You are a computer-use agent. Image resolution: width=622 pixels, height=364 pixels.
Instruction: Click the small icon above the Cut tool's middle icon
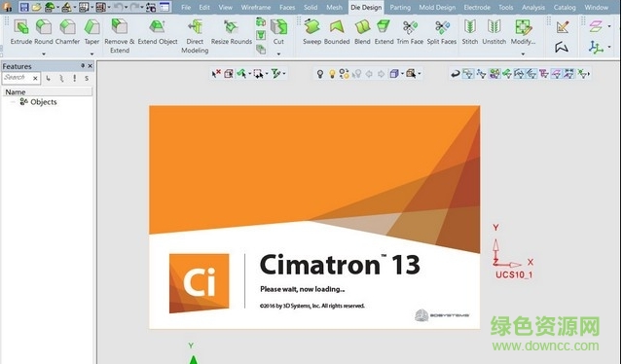[x=261, y=22]
